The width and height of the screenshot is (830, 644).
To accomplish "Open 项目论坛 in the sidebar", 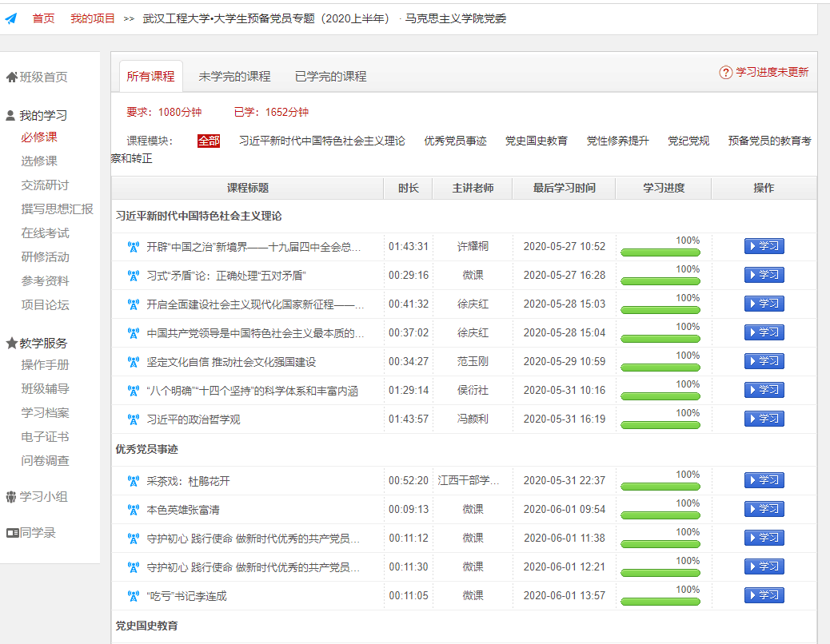I will (x=45, y=305).
